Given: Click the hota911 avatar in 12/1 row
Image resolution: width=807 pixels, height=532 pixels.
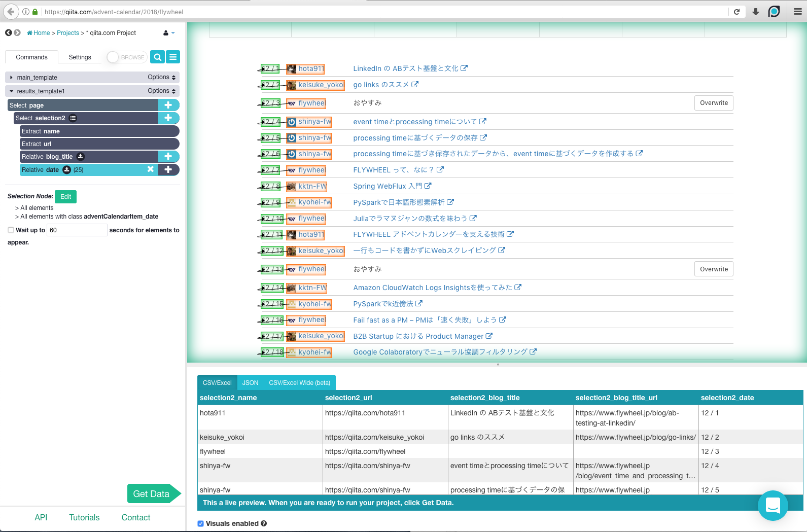Looking at the screenshot, I should pyautogui.click(x=292, y=69).
